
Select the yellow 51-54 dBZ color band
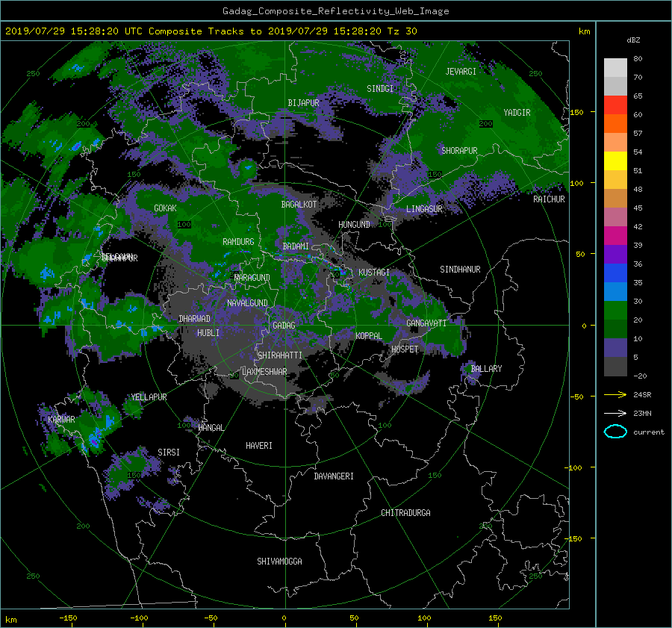pos(615,161)
